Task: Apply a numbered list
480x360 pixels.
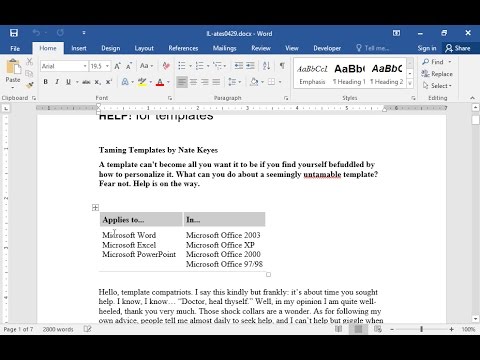Action: click(199, 66)
